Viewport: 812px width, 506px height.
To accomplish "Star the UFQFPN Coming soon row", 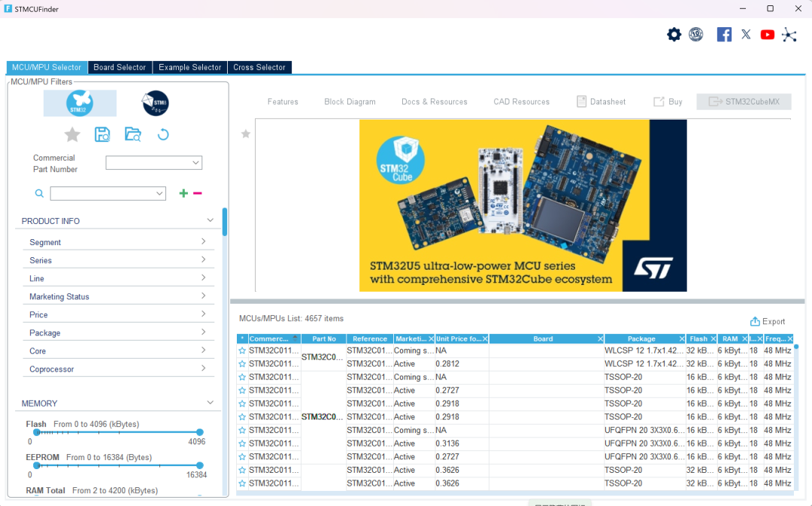I will click(x=242, y=430).
